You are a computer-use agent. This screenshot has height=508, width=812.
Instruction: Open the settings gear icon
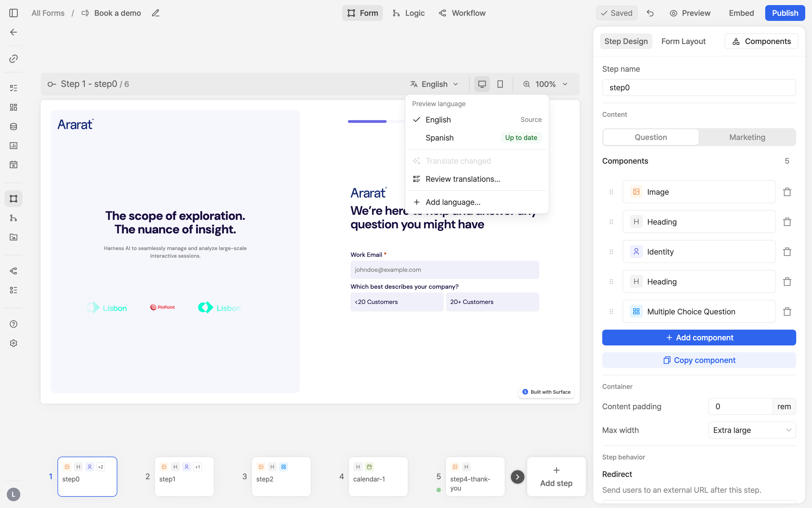(x=14, y=343)
